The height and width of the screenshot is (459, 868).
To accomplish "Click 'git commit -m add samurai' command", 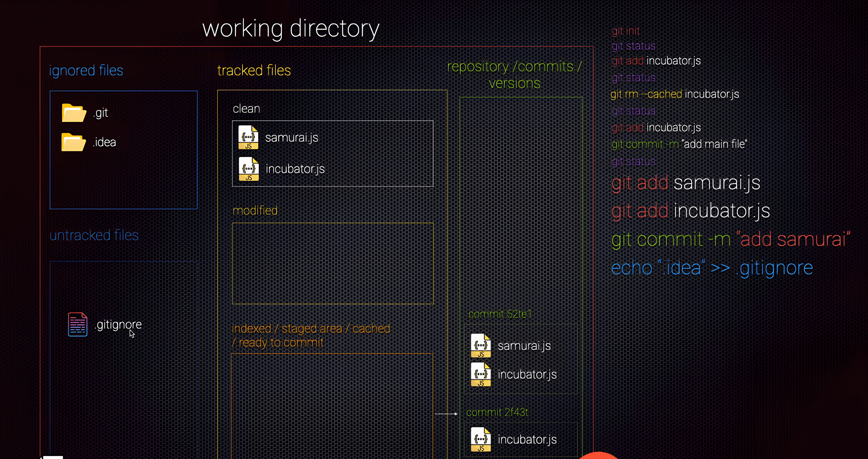I will pyautogui.click(x=731, y=239).
